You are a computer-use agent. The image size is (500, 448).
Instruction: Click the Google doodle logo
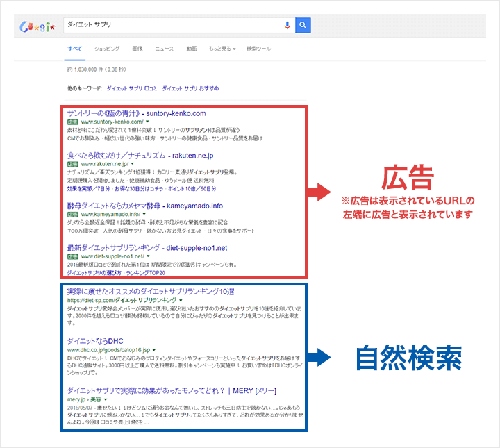(37, 27)
